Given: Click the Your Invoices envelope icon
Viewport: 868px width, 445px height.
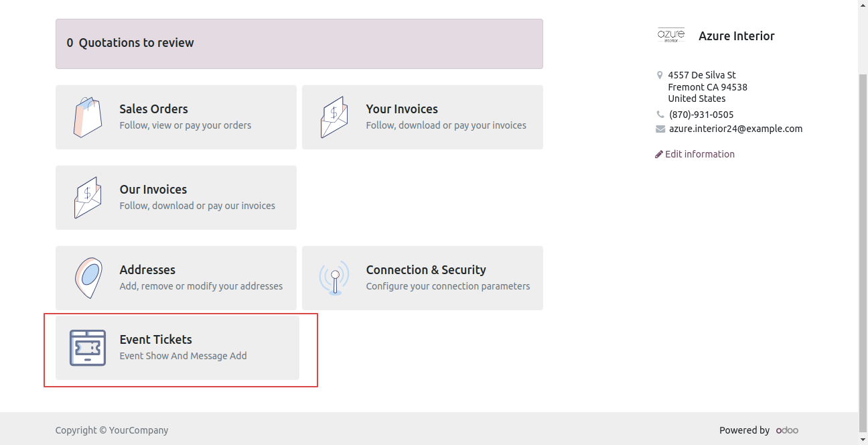Looking at the screenshot, I should click(x=334, y=117).
